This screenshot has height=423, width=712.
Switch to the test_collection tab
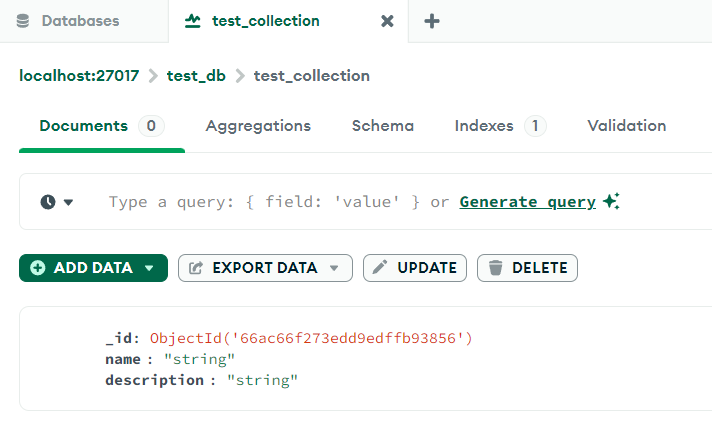[288, 21]
